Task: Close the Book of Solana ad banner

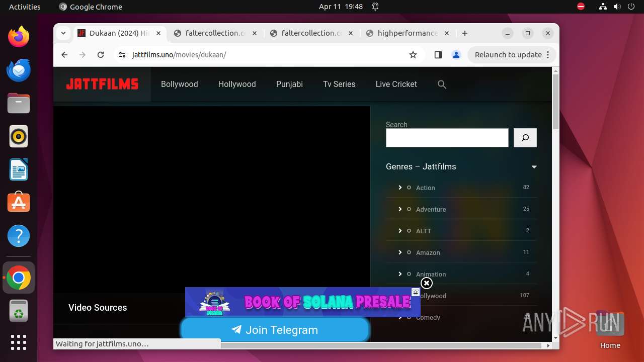Action: [426, 283]
